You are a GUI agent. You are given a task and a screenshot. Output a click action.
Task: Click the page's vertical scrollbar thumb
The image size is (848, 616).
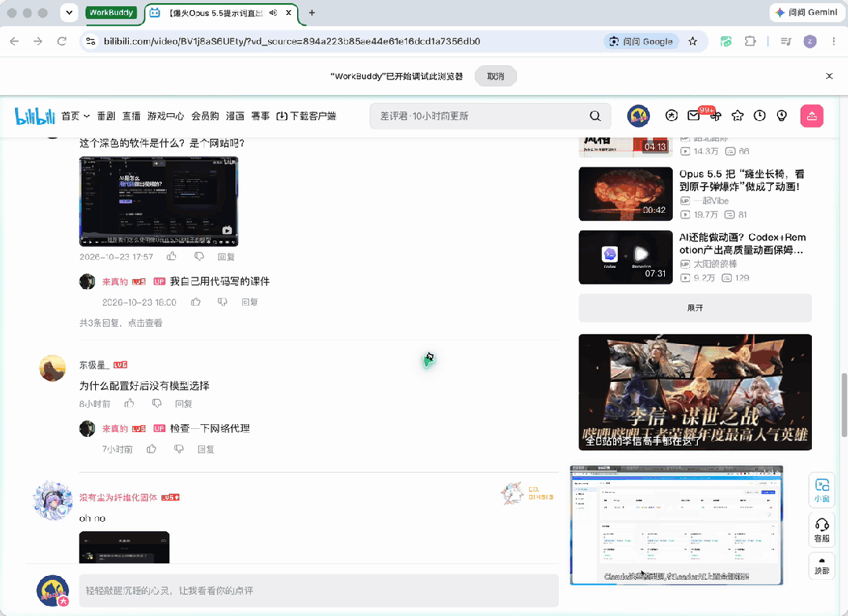point(843,404)
